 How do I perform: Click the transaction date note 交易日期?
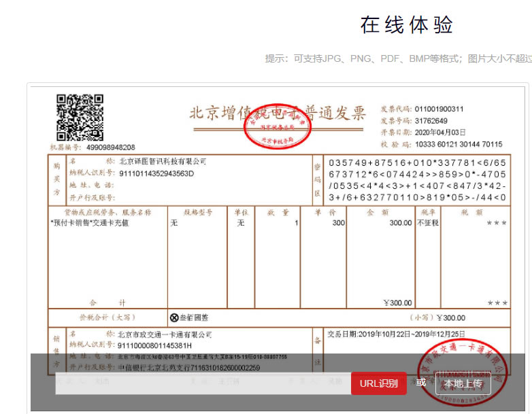click(396, 334)
